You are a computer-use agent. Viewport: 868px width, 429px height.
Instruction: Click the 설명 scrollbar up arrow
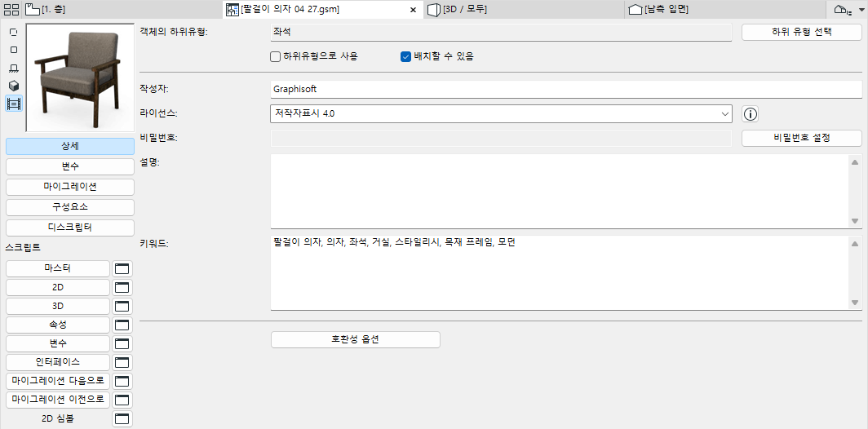(x=855, y=161)
